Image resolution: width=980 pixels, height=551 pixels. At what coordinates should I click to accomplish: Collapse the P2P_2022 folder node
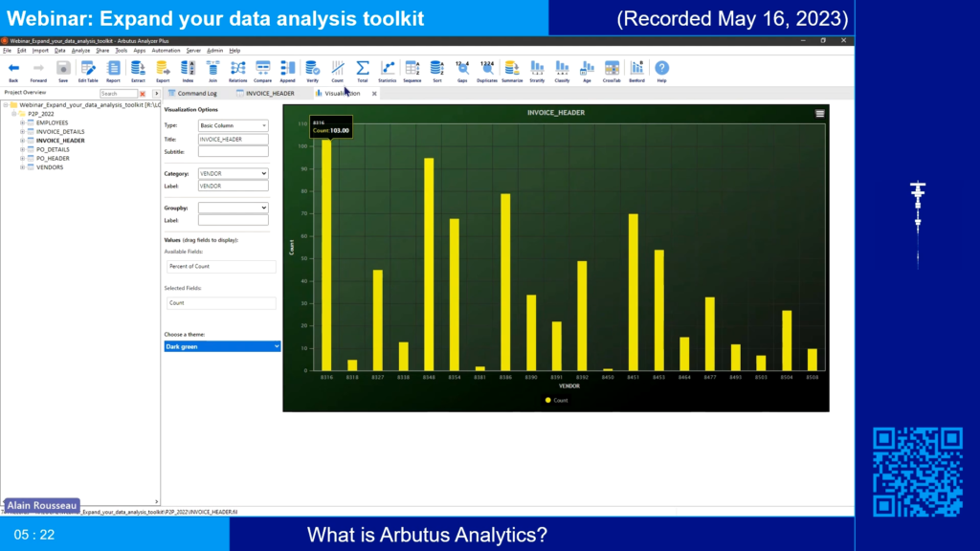click(13, 115)
